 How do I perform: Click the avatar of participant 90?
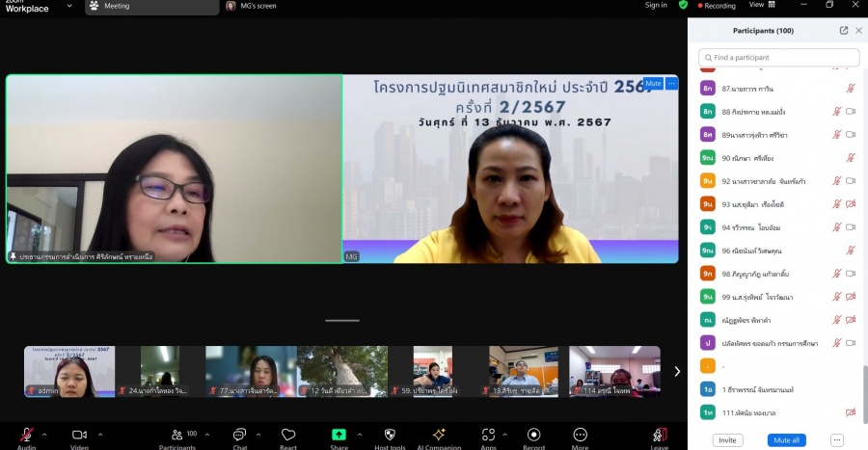708,158
